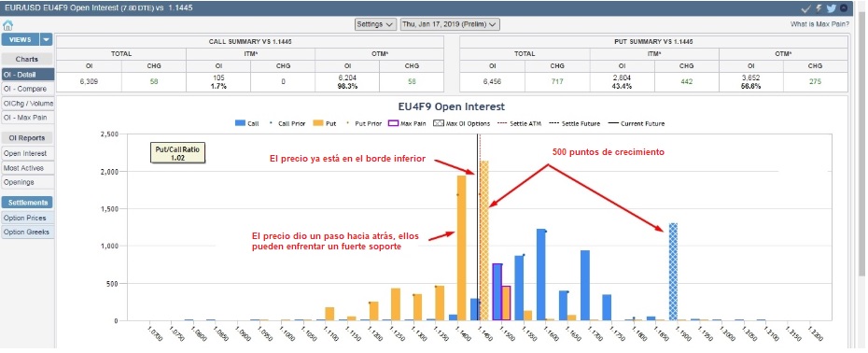Open the Most Actives report
Image resolution: width=868 pixels, height=353 pixels.
(28, 168)
